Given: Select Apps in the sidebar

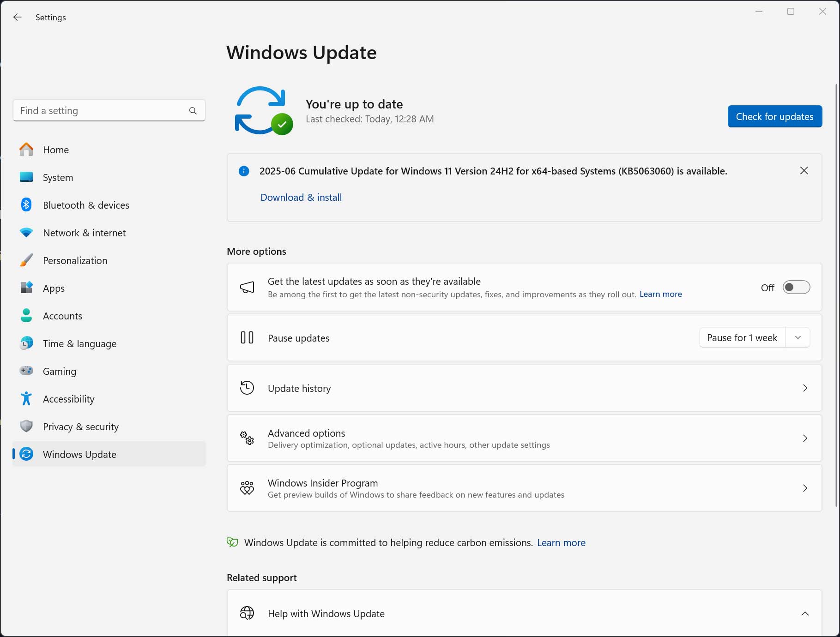Looking at the screenshot, I should (109, 288).
